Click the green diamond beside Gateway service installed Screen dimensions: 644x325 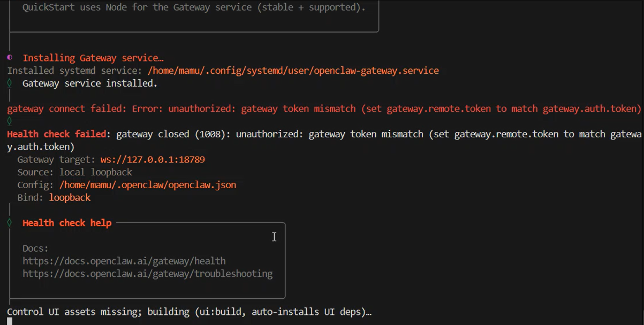click(x=10, y=83)
